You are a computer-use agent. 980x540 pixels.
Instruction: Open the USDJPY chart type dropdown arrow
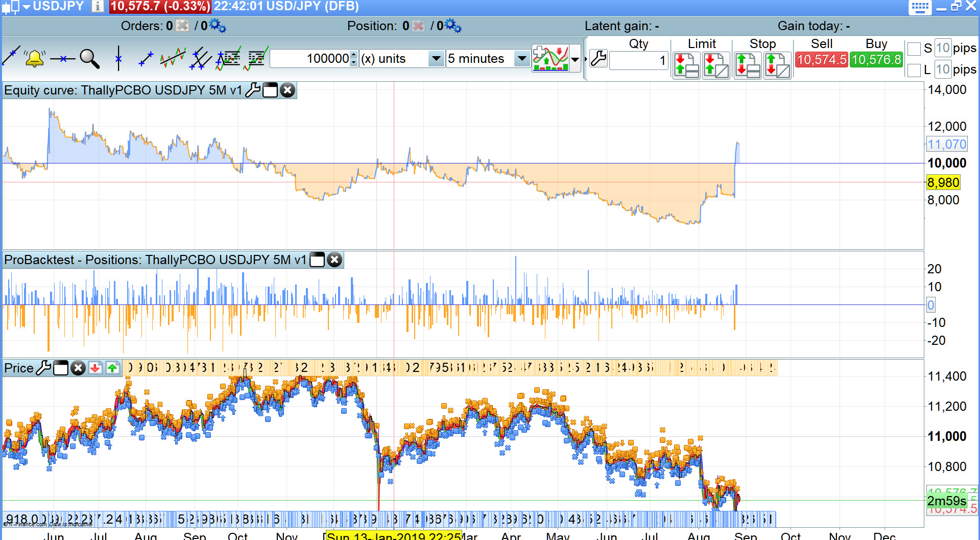coord(27,6)
